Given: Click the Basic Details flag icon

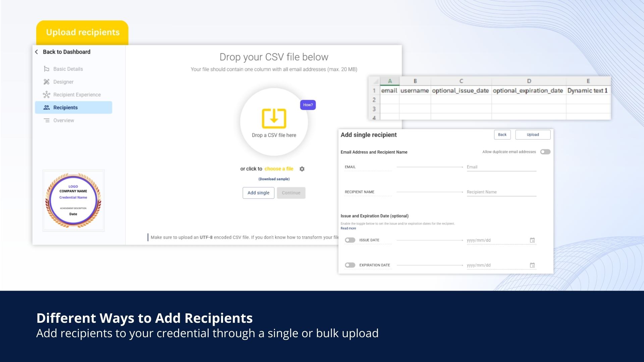Looking at the screenshot, I should (46, 69).
